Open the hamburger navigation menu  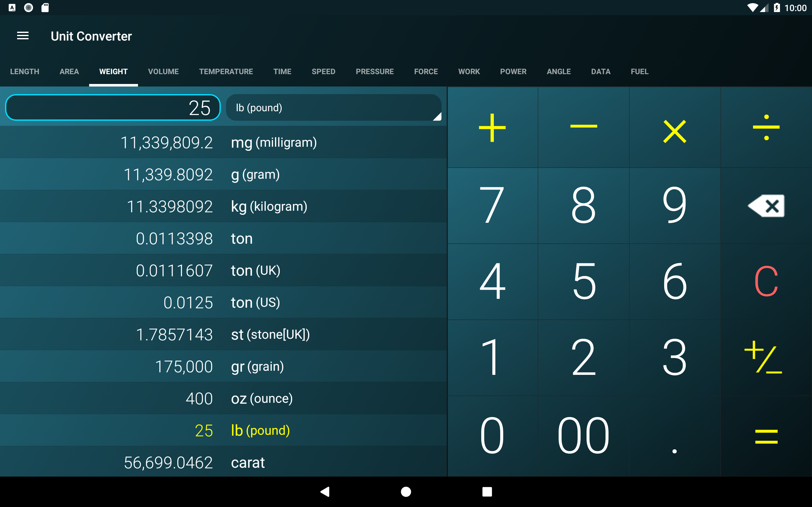[23, 36]
